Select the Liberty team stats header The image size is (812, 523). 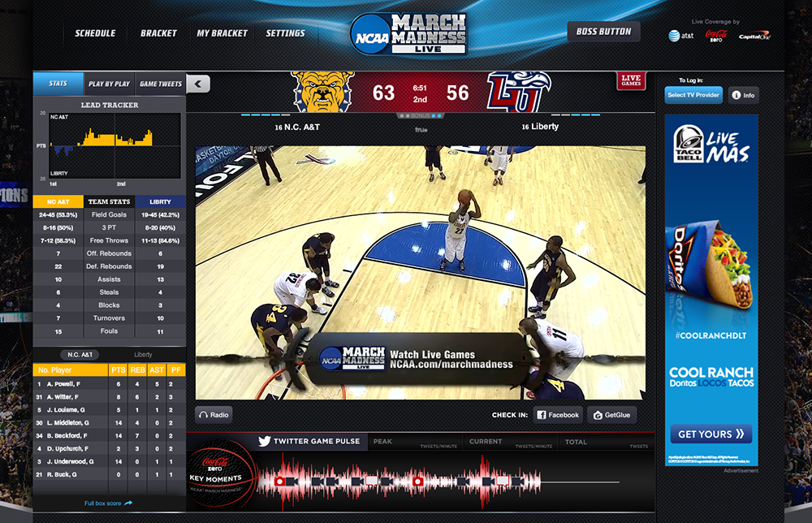160,201
